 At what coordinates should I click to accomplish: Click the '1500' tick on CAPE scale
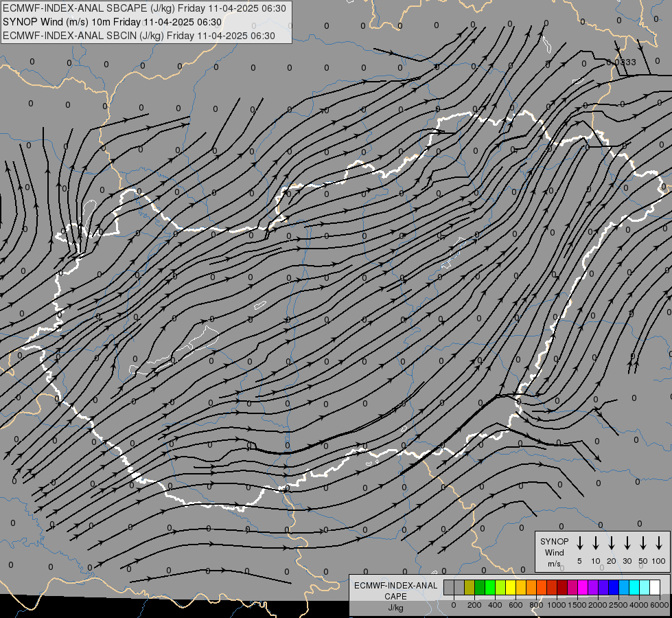tap(577, 605)
